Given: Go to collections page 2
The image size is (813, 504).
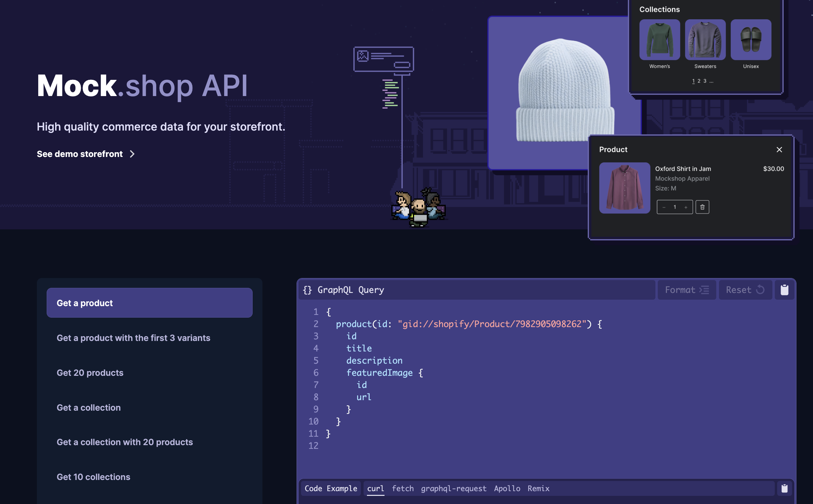Looking at the screenshot, I should point(699,81).
